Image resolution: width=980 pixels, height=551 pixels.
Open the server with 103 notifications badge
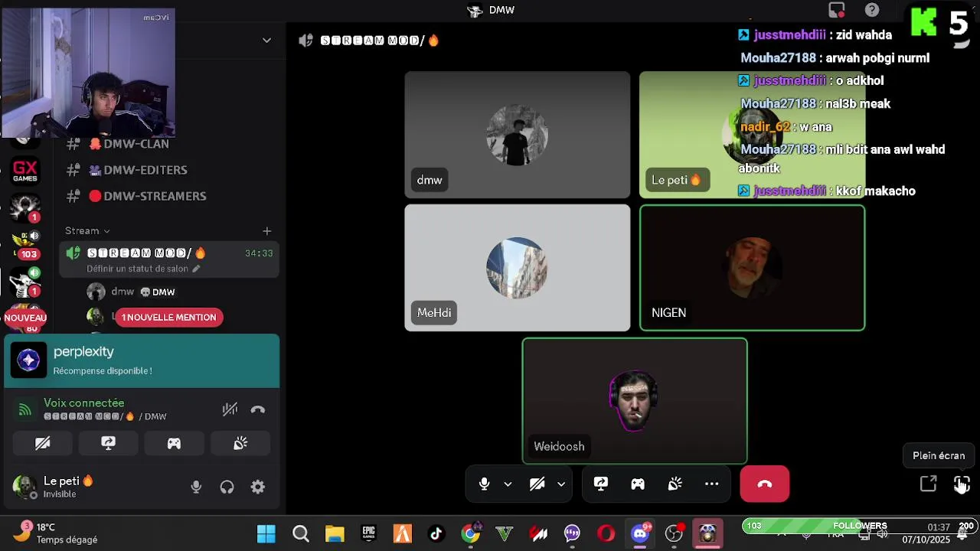coord(24,244)
